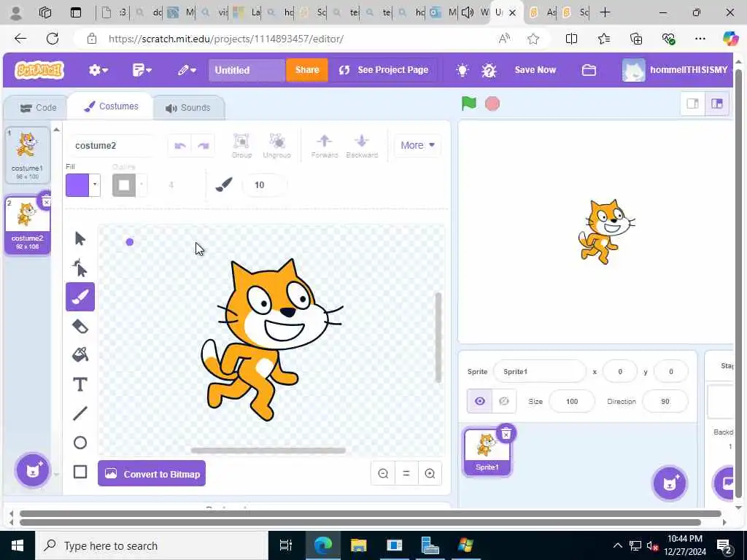Viewport: 747px width, 560px height.
Task: Open the File menu dropdown
Action: point(142,71)
